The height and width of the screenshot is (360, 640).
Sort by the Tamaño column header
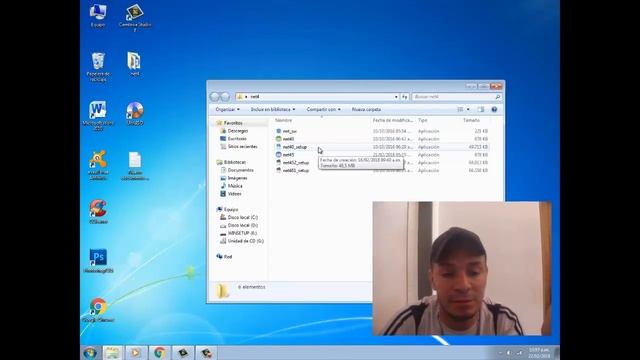pos(471,120)
